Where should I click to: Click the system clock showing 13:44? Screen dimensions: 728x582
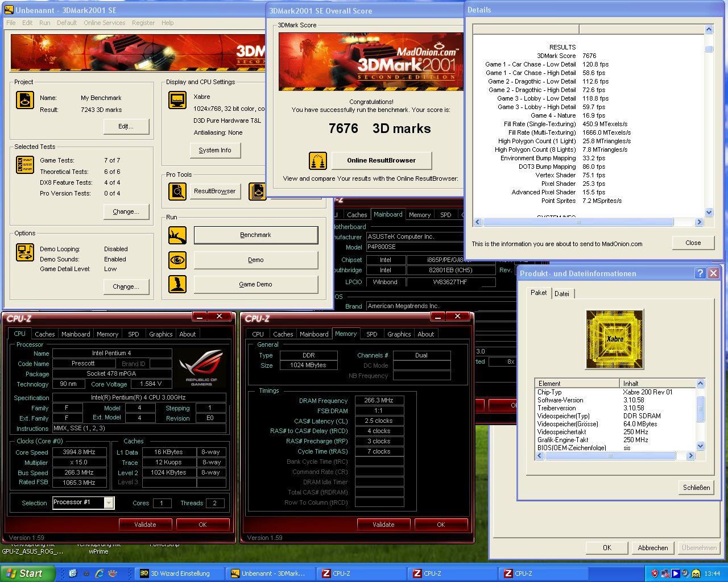tap(712, 573)
